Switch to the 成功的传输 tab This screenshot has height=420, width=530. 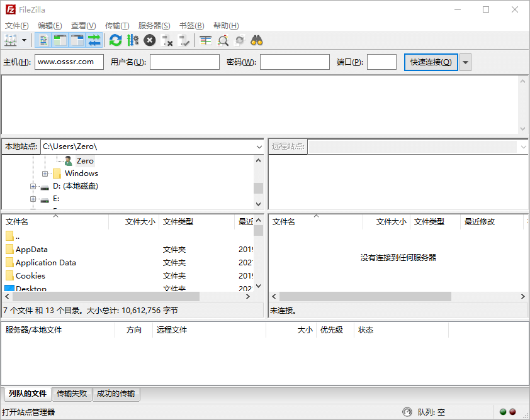[x=116, y=394]
